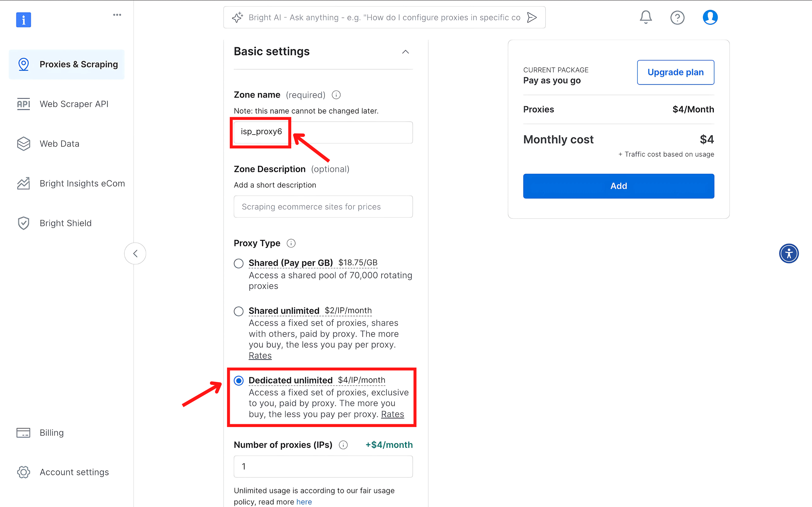Select Dedicated unlimited proxy type
Viewport: 812px width, 507px height.
(239, 381)
